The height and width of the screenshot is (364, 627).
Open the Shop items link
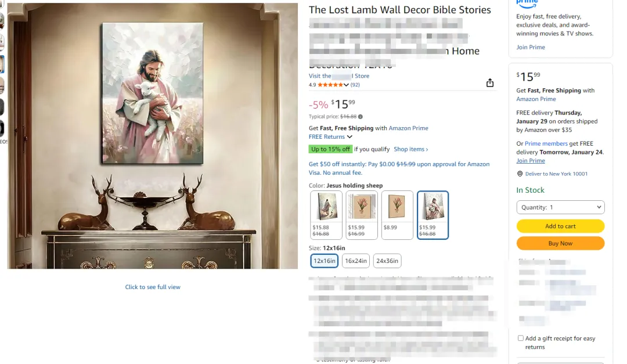point(410,149)
